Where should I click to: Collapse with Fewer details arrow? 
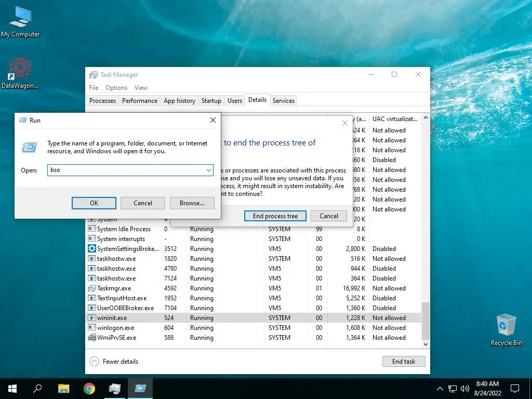click(x=95, y=362)
